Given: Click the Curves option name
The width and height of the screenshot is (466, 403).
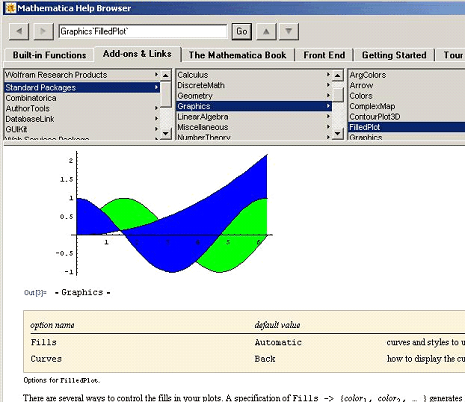Looking at the screenshot, I should click(x=46, y=359).
